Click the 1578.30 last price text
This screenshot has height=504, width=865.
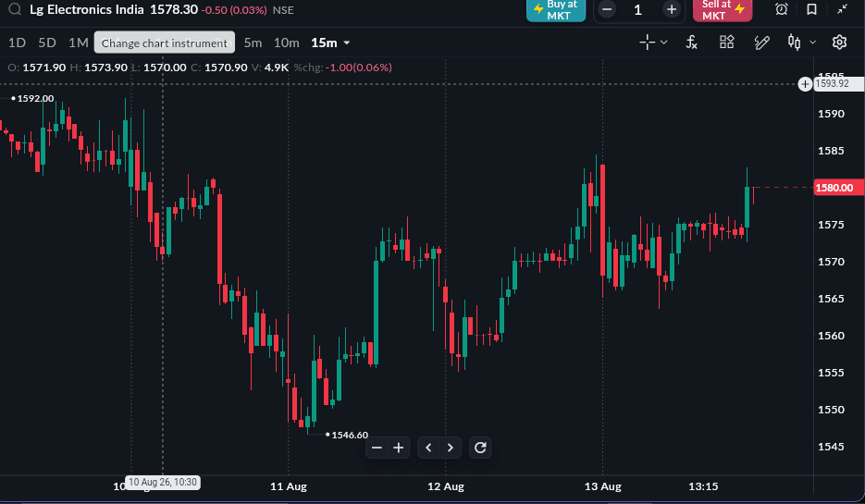[174, 9]
